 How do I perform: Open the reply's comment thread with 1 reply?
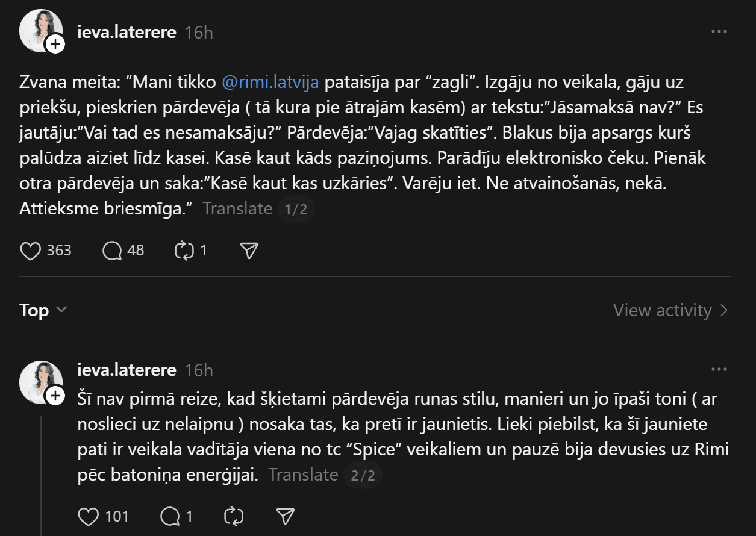pos(170,516)
